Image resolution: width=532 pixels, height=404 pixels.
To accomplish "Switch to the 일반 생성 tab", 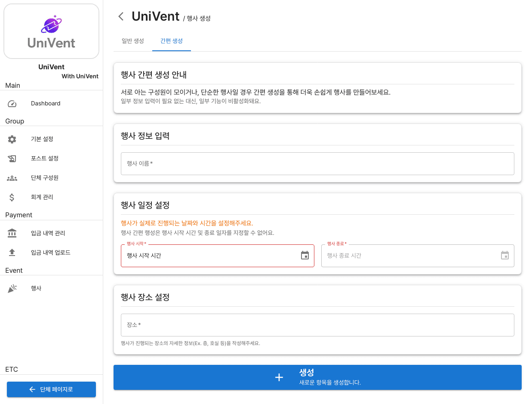I will pyautogui.click(x=133, y=41).
